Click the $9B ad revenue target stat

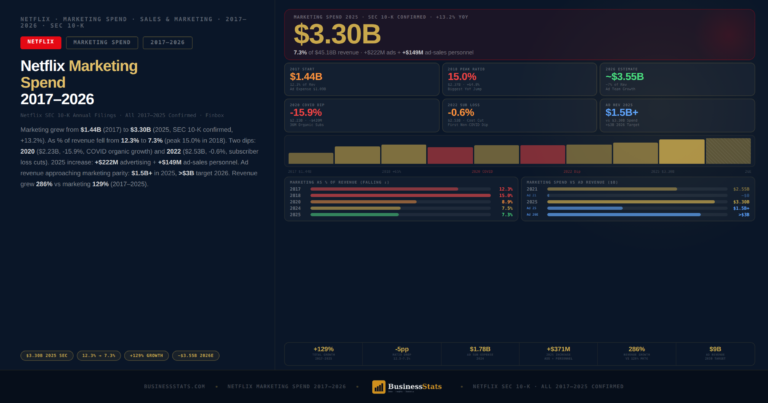[715, 354]
